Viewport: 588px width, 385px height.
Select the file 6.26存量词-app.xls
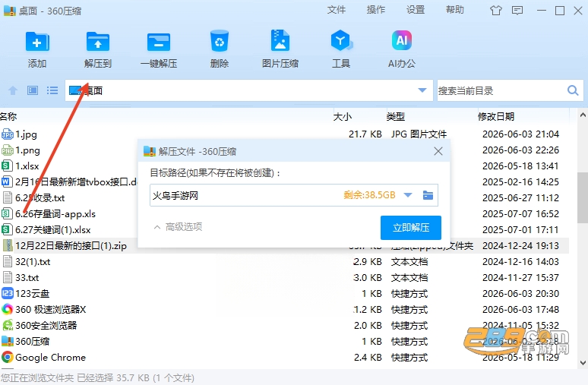[55, 213]
